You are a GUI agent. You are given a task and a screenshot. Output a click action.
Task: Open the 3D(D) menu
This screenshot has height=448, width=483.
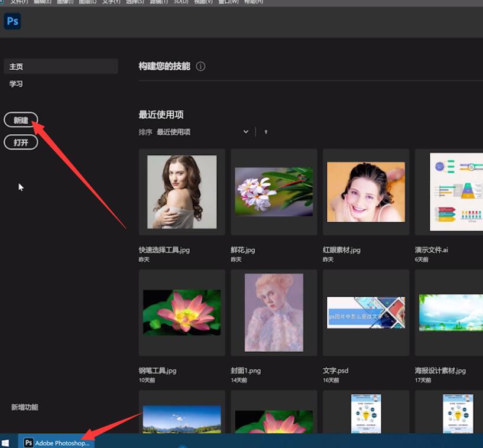(x=181, y=2)
